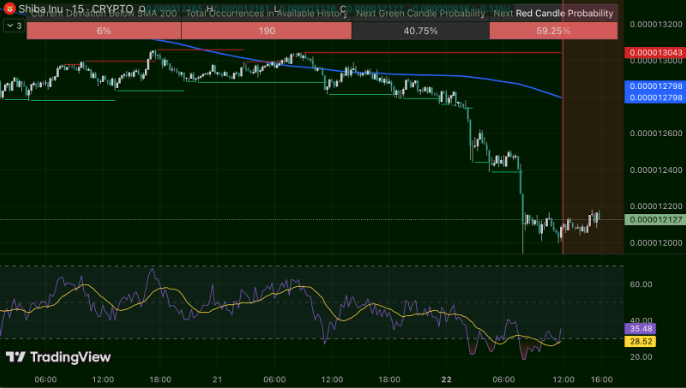Click the Current Deviation Below SMA 200 header

(104, 14)
